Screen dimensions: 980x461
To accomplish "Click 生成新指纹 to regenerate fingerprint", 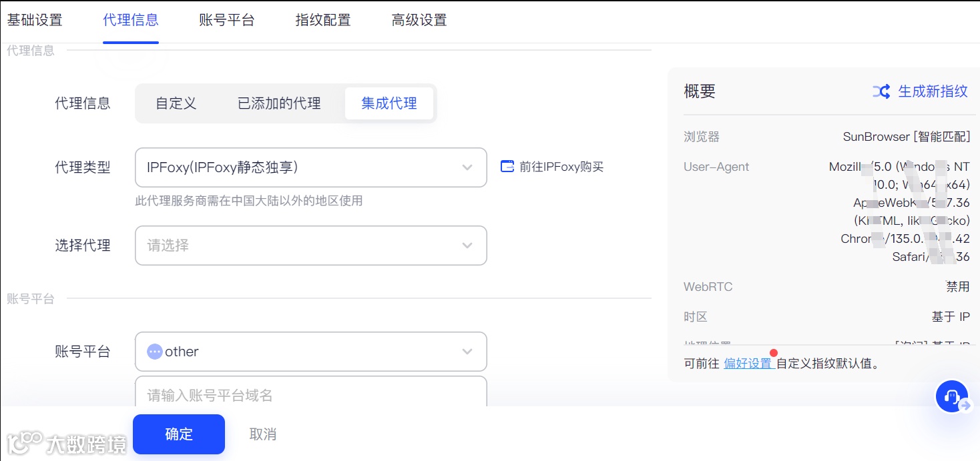I will (933, 91).
